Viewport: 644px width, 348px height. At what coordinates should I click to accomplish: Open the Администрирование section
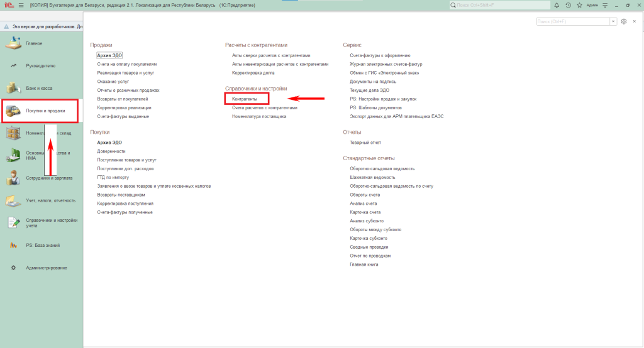coord(47,268)
